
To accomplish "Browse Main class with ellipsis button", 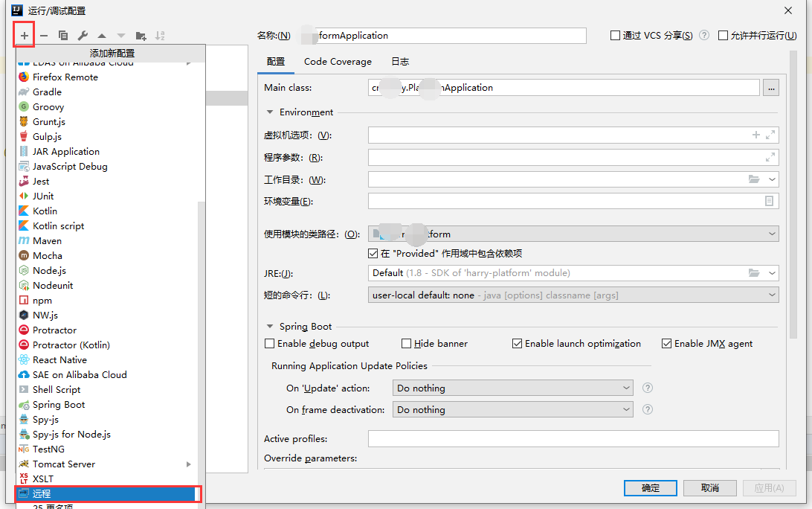I will (x=771, y=88).
